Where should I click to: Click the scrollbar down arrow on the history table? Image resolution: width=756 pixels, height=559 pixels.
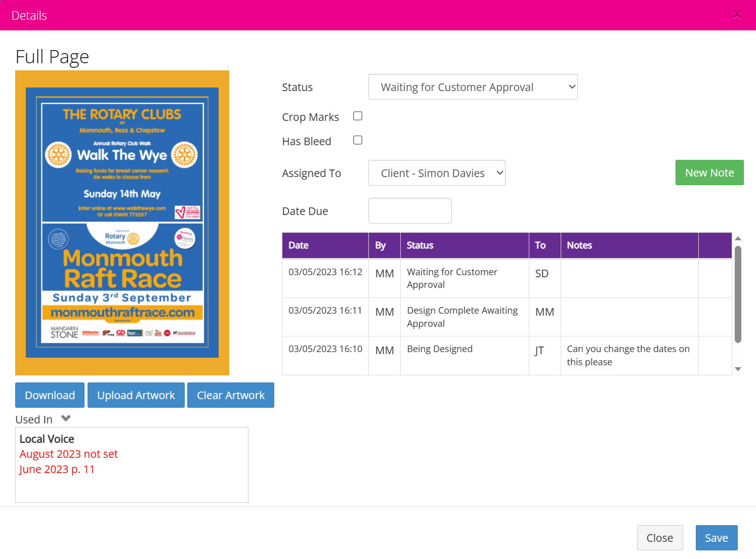tap(738, 369)
